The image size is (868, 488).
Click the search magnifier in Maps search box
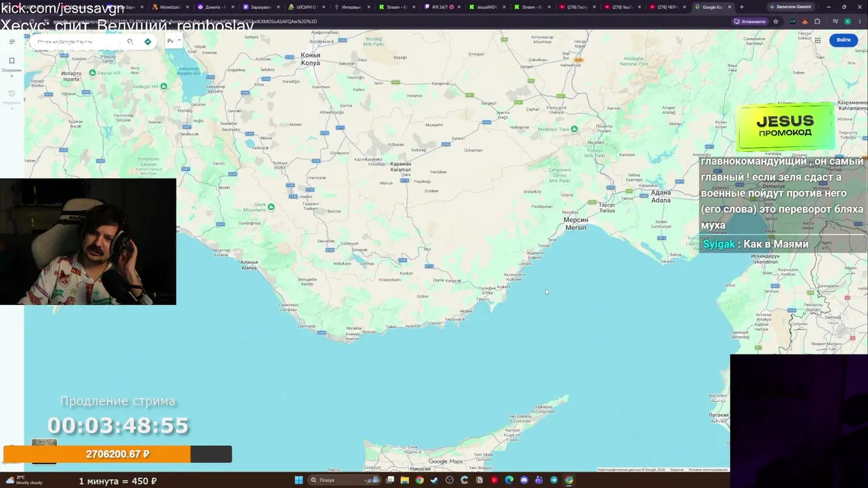point(130,42)
